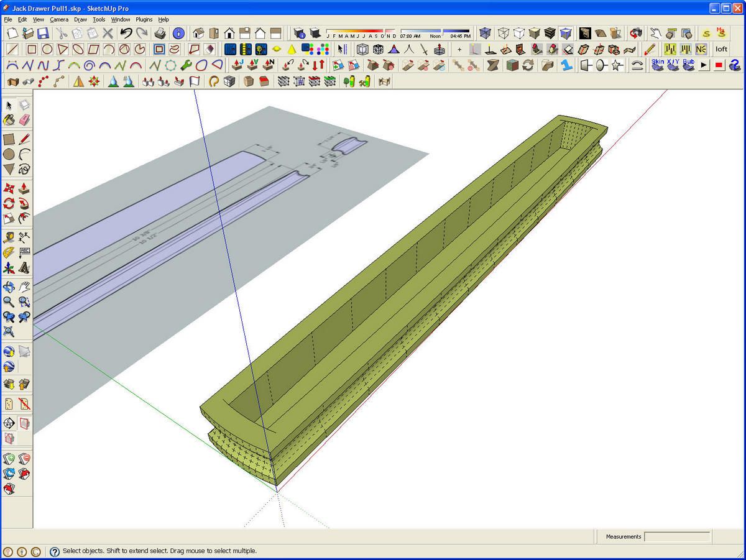Toggle Hidden Line face style cube

coord(518,33)
